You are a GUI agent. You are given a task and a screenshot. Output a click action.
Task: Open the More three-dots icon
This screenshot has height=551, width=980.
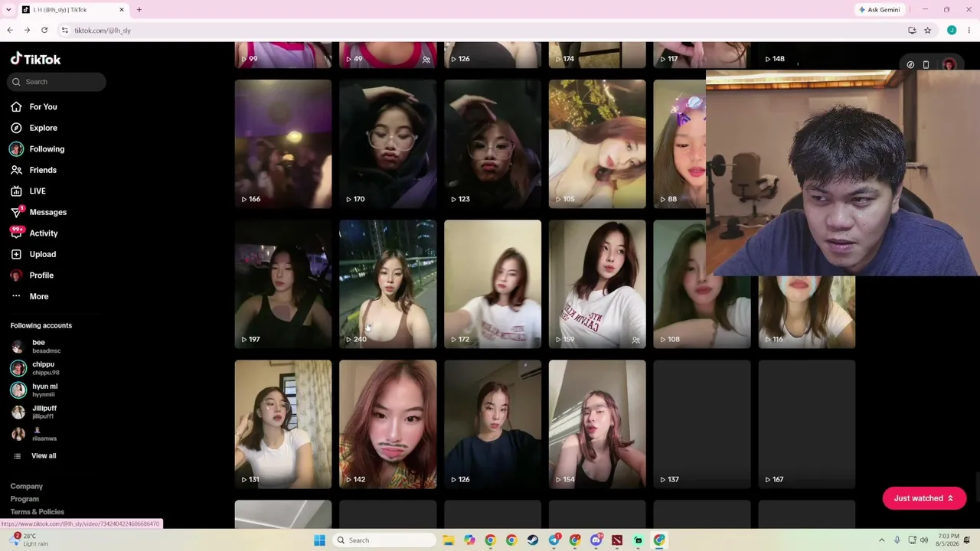(16, 296)
